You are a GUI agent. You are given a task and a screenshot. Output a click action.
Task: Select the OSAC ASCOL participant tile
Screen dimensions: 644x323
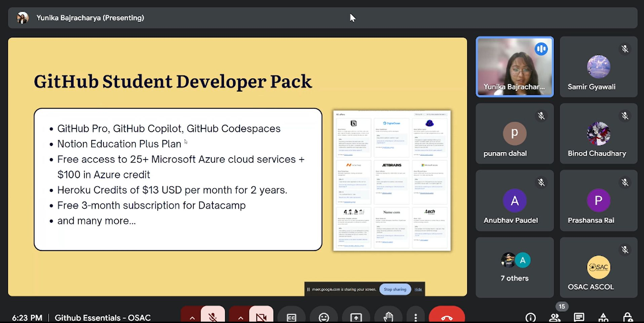tap(598, 267)
